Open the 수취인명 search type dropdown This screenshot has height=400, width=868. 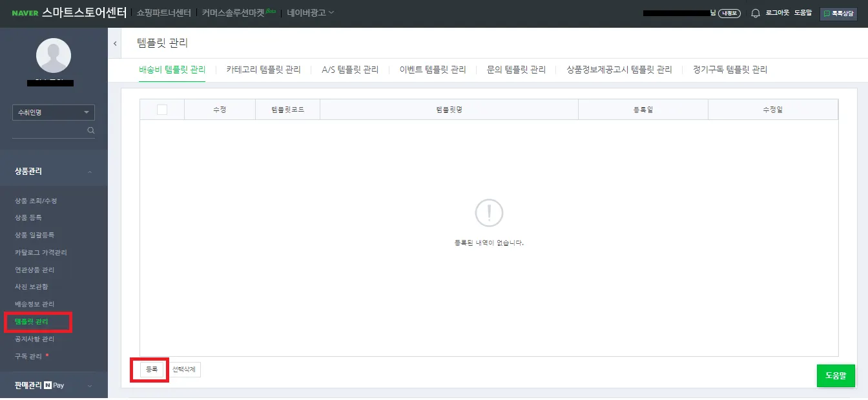54,112
